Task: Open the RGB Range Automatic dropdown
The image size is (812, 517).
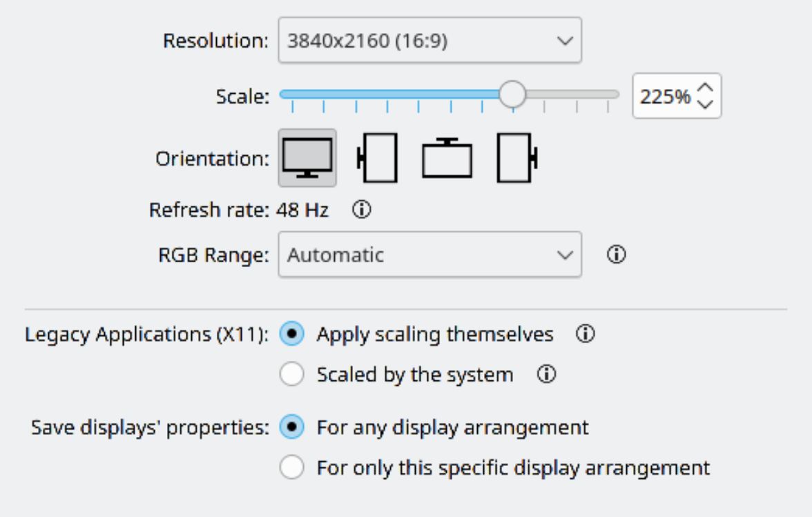Action: pyautogui.click(x=429, y=255)
